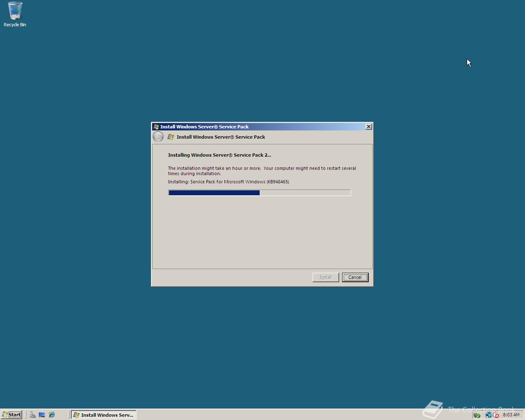The height and width of the screenshot is (420, 525).
Task: Click the Start button
Action: coord(11,415)
